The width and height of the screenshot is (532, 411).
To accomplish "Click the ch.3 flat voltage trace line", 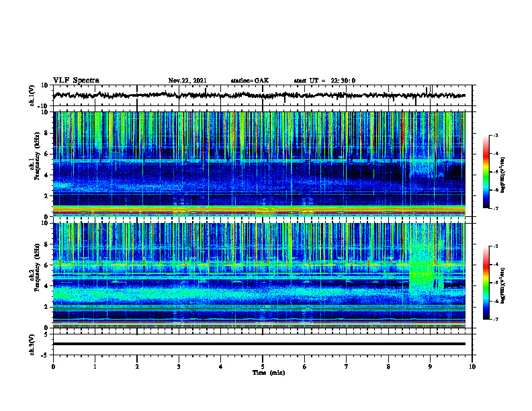I will pyautogui.click(x=259, y=344).
